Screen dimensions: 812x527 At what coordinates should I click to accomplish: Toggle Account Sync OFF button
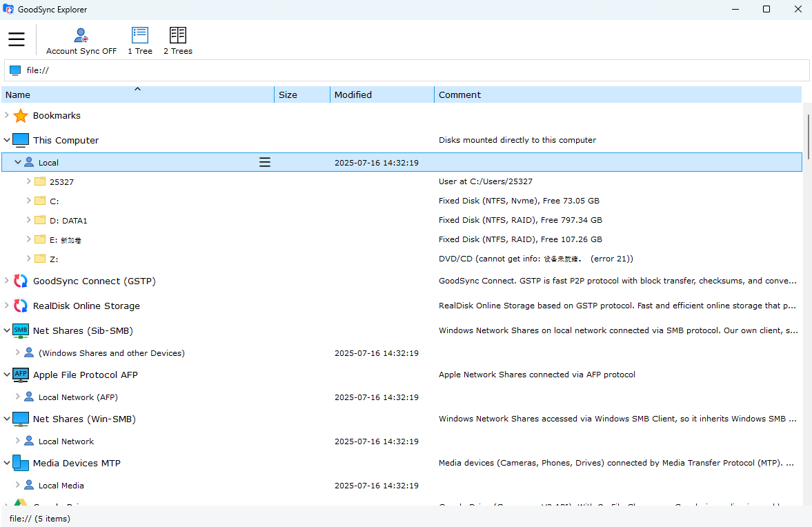pos(81,41)
